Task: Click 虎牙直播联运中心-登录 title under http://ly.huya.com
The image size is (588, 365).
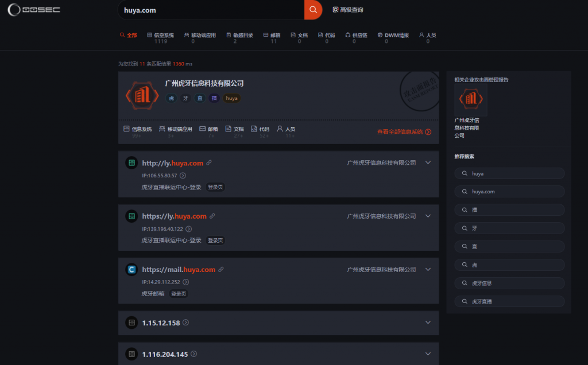Action: pos(171,187)
